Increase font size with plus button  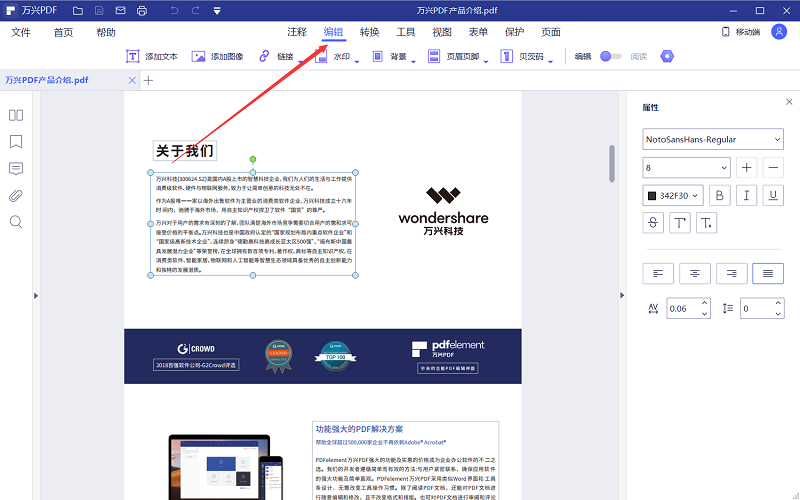coord(746,167)
